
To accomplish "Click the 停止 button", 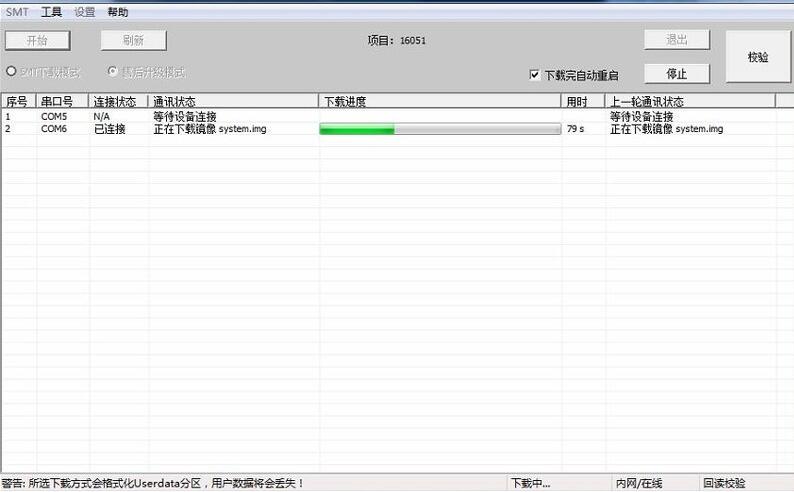I will click(x=677, y=74).
